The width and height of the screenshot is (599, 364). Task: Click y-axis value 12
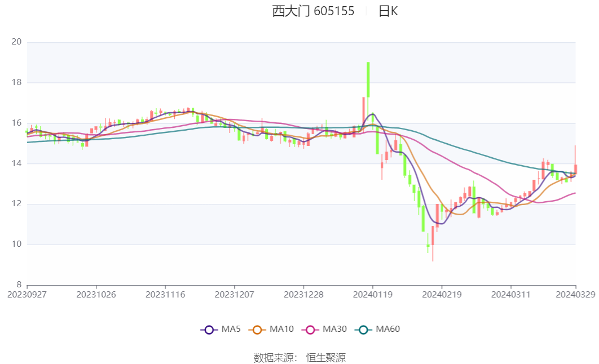point(16,203)
